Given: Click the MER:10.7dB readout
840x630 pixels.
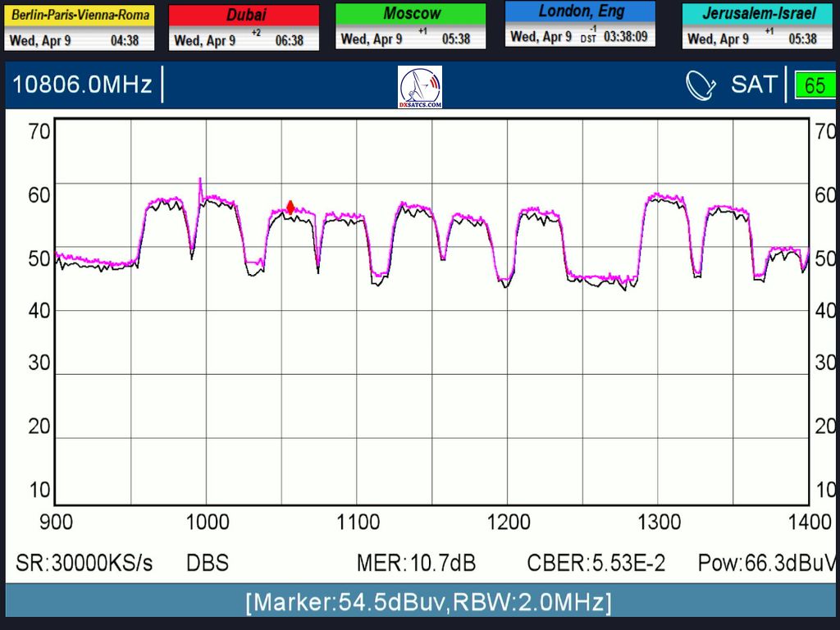Looking at the screenshot, I should pos(416,564).
